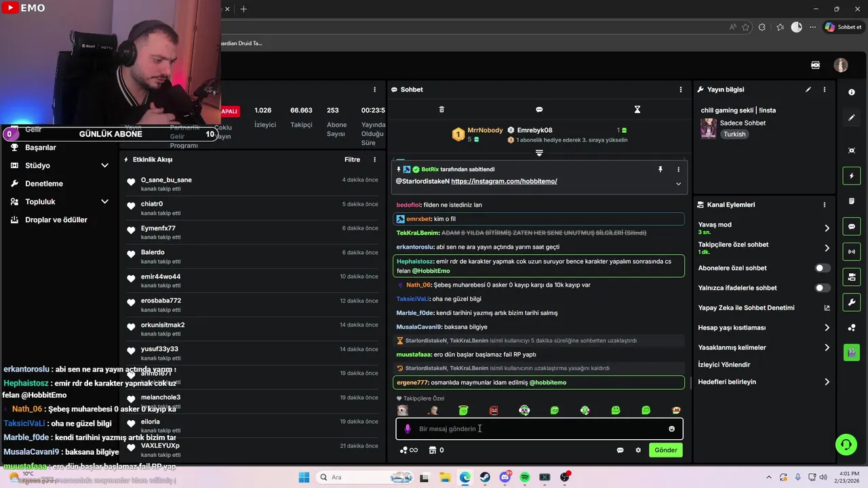Click the green robot sidebar icon
The width and height of the screenshot is (868, 488).
point(852,352)
